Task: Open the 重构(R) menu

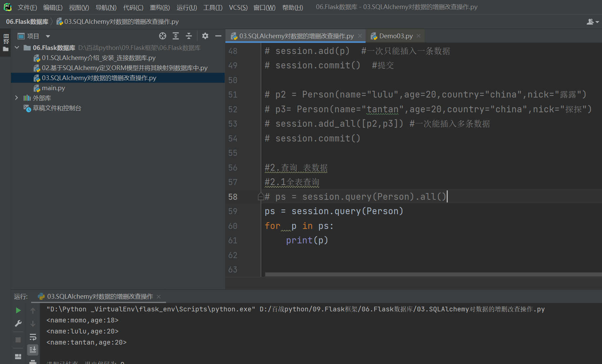Action: click(160, 7)
